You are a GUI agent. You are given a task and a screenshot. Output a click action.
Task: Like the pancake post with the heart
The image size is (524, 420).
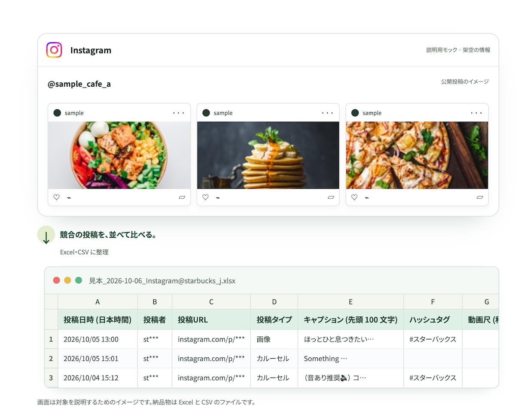(x=206, y=197)
